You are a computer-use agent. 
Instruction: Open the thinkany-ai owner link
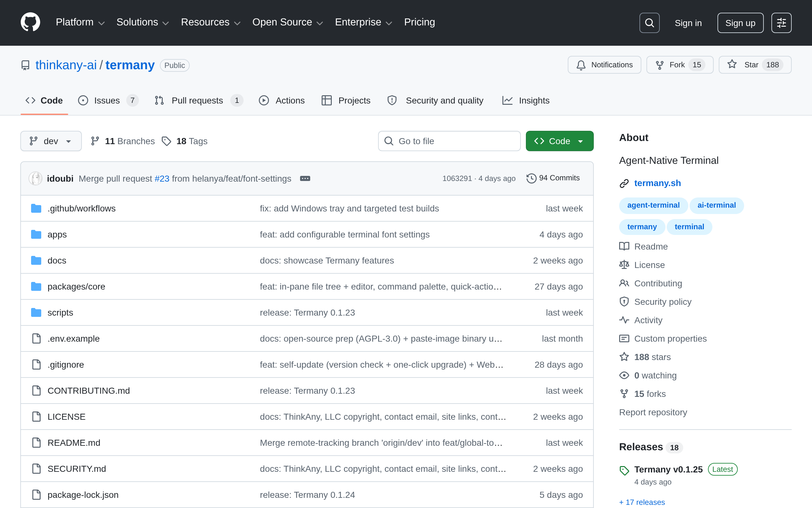pos(66,65)
